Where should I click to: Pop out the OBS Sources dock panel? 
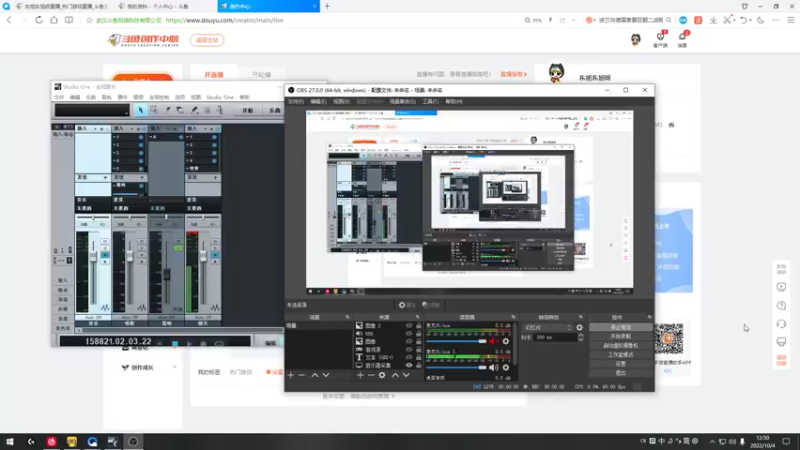pos(417,317)
